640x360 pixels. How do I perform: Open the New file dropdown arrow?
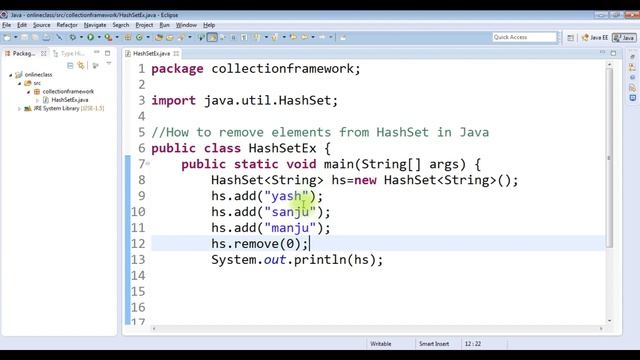(x=16, y=38)
